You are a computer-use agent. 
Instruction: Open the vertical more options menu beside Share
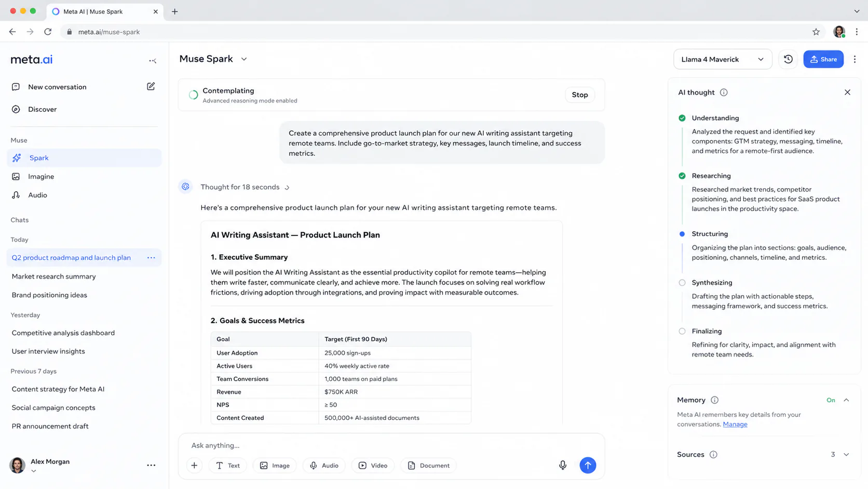coord(855,59)
